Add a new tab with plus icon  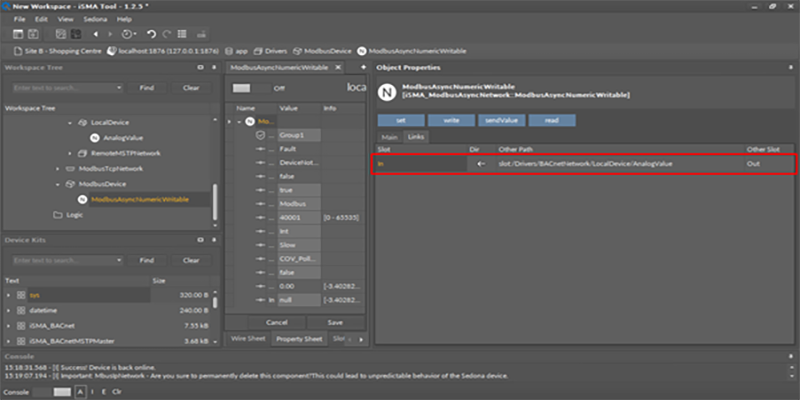(x=363, y=67)
